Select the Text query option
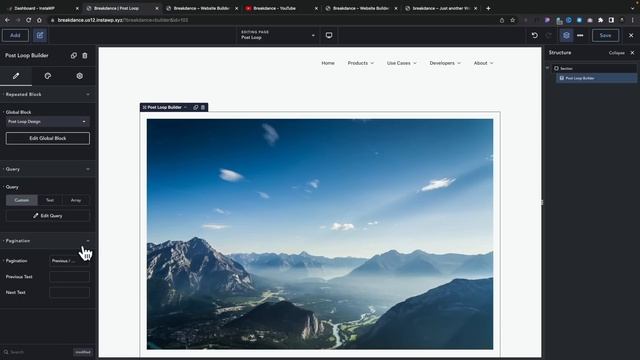Image resolution: width=640 pixels, height=360 pixels. [50, 200]
